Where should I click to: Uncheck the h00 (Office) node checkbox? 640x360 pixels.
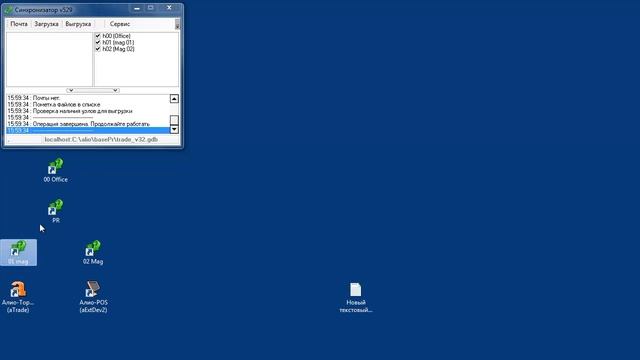tap(98, 36)
